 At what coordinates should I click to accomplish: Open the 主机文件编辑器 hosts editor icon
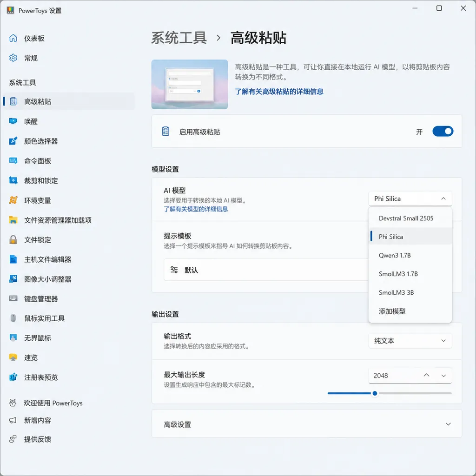(x=13, y=259)
